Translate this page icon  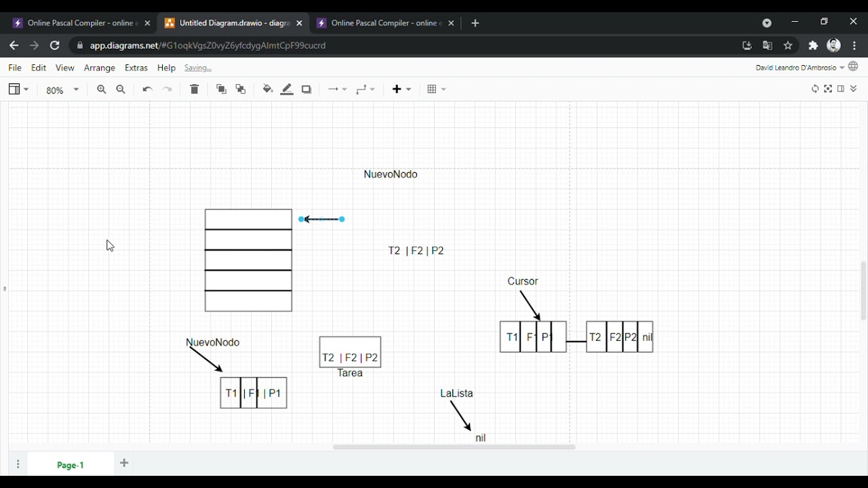768,45
